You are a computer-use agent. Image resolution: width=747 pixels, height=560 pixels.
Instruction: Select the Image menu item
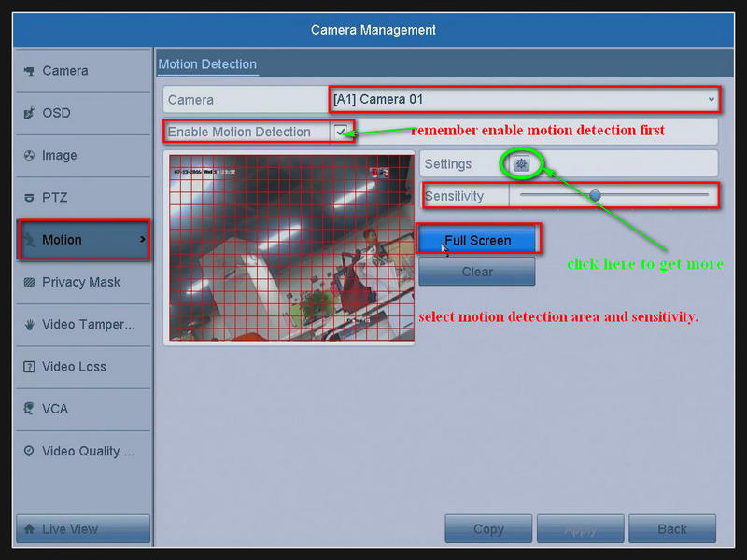coord(83,155)
